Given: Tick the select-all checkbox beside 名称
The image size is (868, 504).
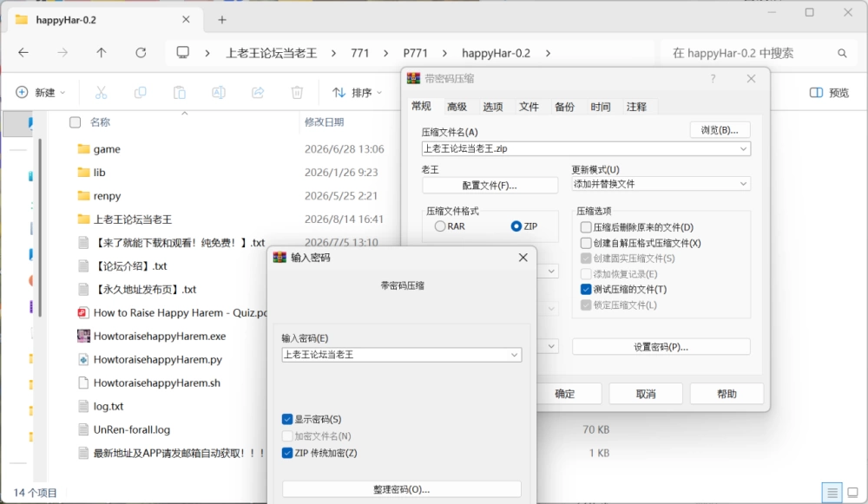Looking at the screenshot, I should [76, 122].
